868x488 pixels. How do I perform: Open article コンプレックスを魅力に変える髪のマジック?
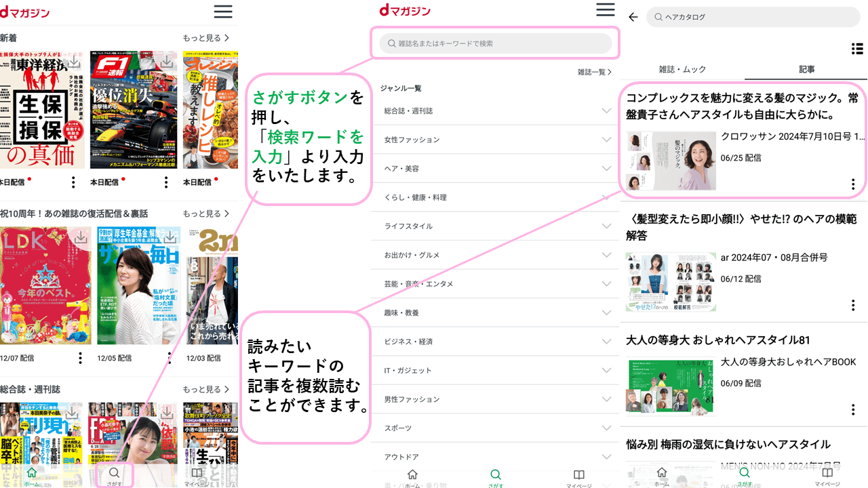[743, 106]
